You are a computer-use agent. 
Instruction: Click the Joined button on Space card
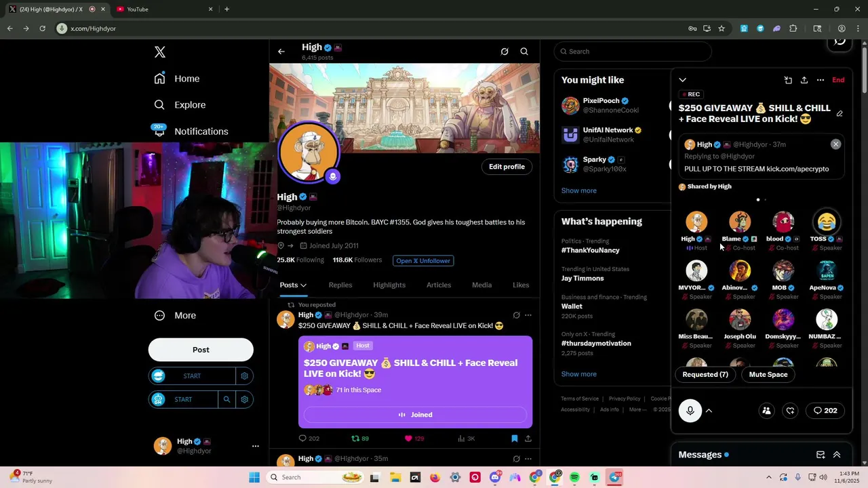pyautogui.click(x=415, y=415)
